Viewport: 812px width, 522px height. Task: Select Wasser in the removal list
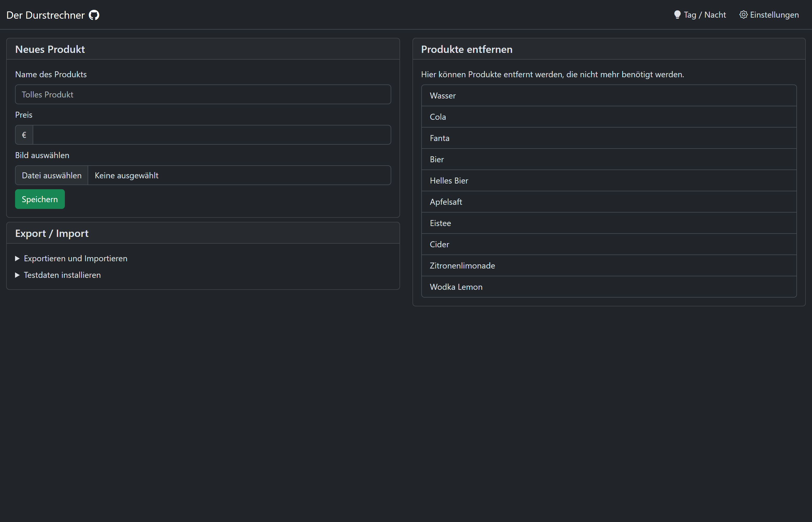coord(609,96)
